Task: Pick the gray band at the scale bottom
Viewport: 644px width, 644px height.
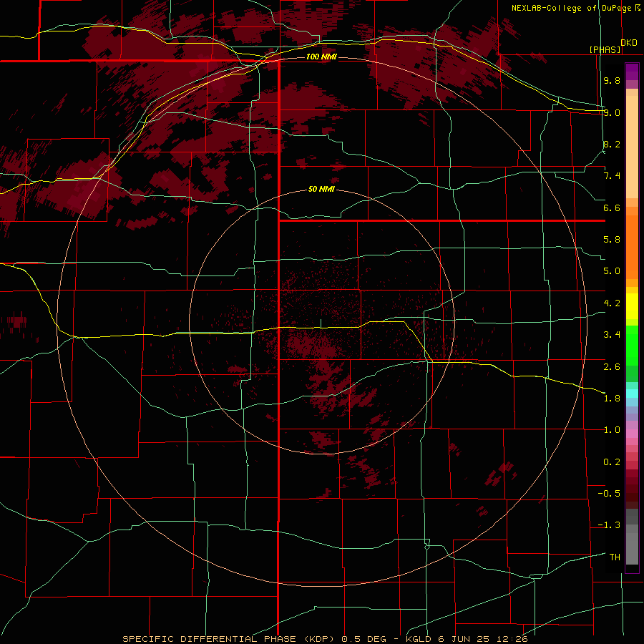Action: tap(632, 545)
